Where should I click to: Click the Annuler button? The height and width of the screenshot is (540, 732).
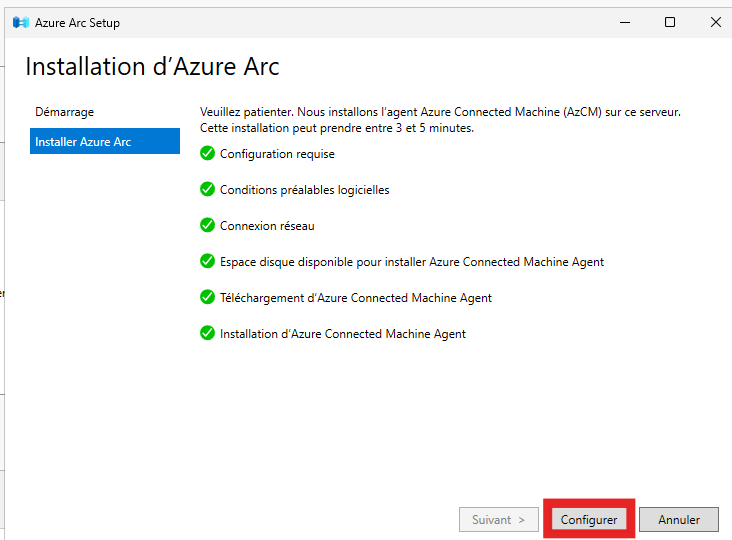pyautogui.click(x=679, y=519)
